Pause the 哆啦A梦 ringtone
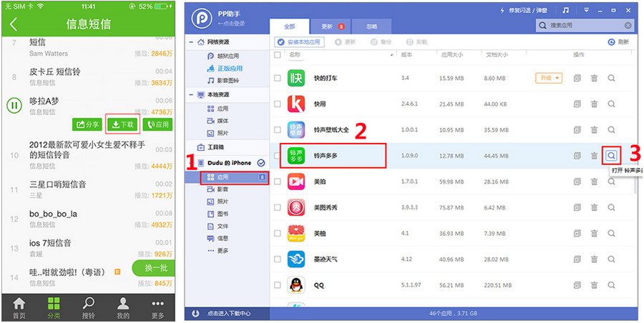Screen dimensions: 644x323 click(14, 106)
